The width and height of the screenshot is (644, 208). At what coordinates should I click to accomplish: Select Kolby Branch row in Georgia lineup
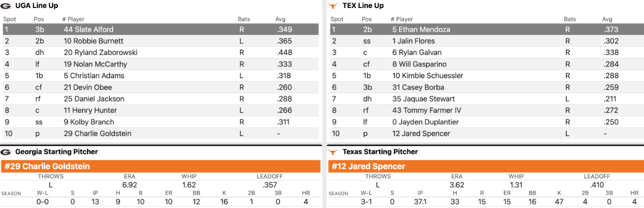[161, 122]
